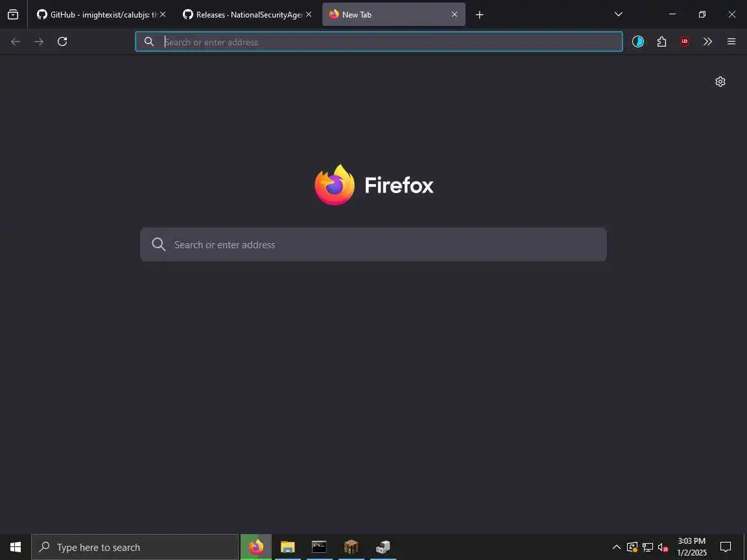
Task: Minimize the Firefox window
Action: point(672,14)
